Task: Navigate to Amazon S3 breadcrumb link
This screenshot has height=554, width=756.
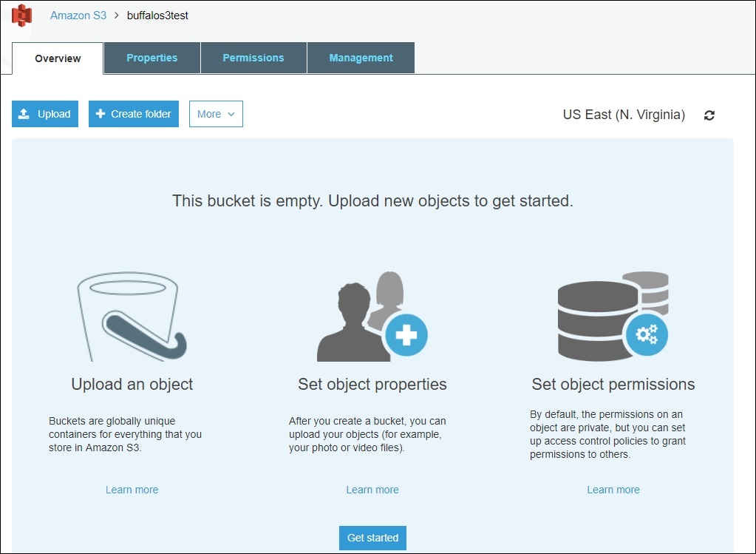Action: (78, 15)
